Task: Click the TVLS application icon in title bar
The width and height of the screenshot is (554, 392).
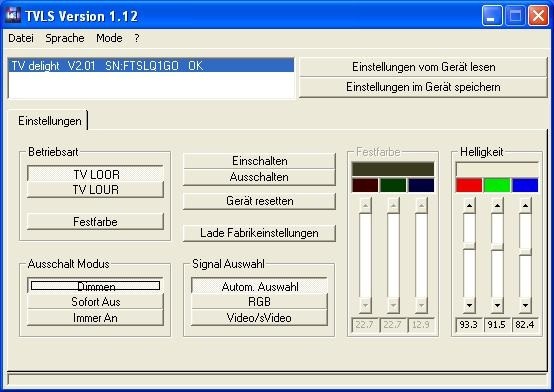Action: click(x=13, y=15)
